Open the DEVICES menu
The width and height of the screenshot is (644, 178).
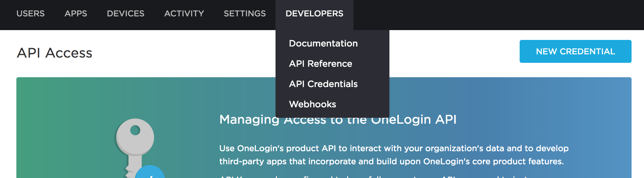pyautogui.click(x=126, y=14)
